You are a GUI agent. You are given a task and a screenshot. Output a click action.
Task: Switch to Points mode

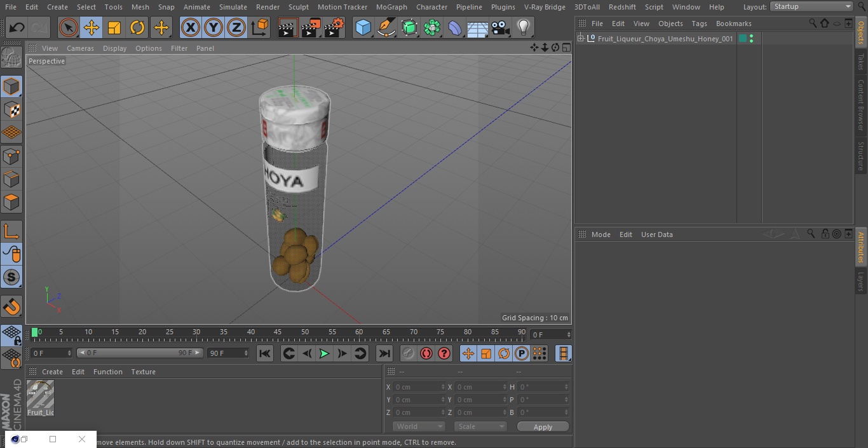(x=11, y=156)
